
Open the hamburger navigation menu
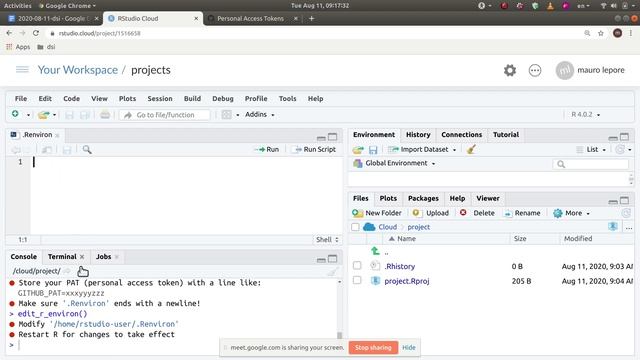pyautogui.click(x=22, y=69)
